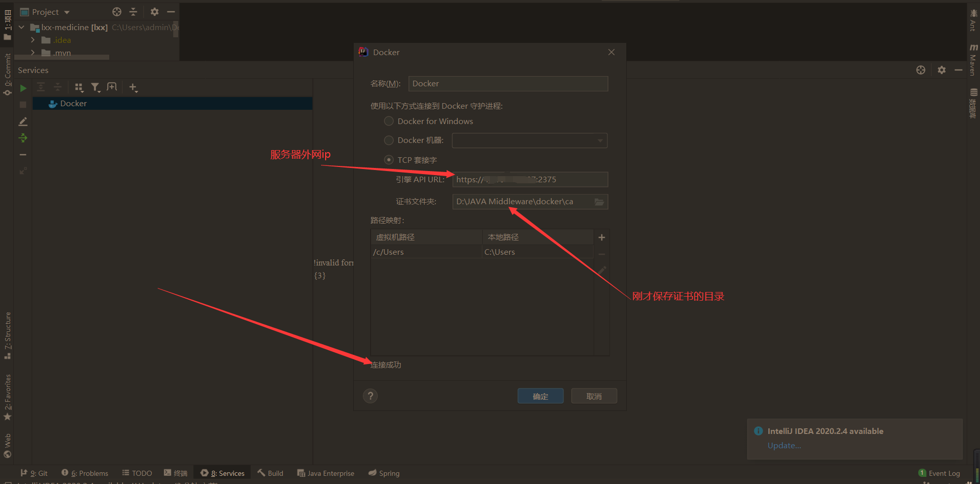The height and width of the screenshot is (484, 980).
Task: Open the Java Enterprise tab
Action: click(x=326, y=473)
